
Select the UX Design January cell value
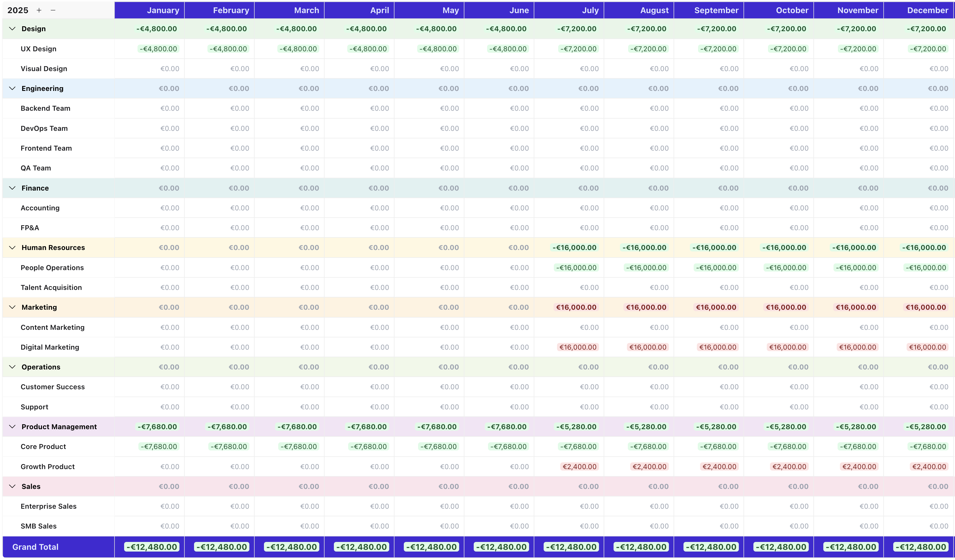(x=158, y=49)
